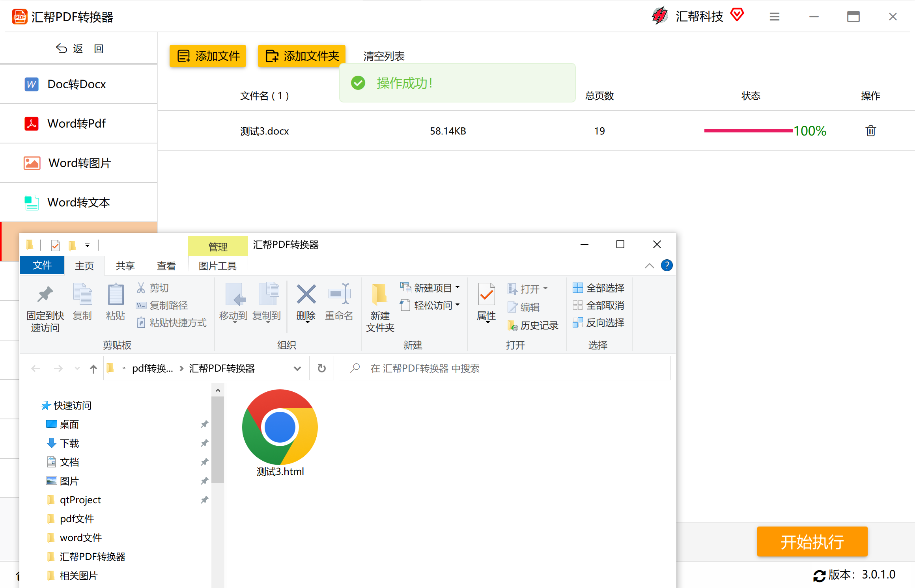Click the 重命名 icon
The height and width of the screenshot is (588, 915).
pyautogui.click(x=339, y=294)
